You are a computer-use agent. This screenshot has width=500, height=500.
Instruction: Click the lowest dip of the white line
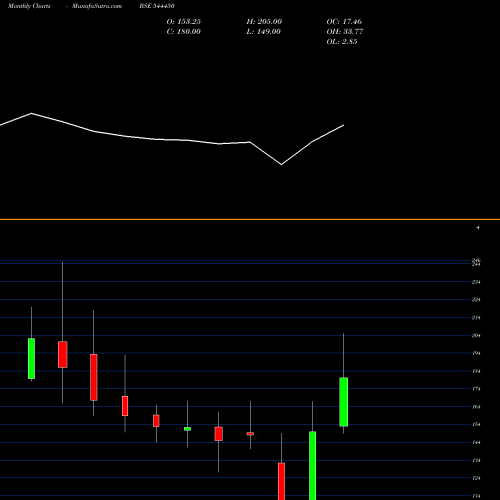click(x=281, y=165)
